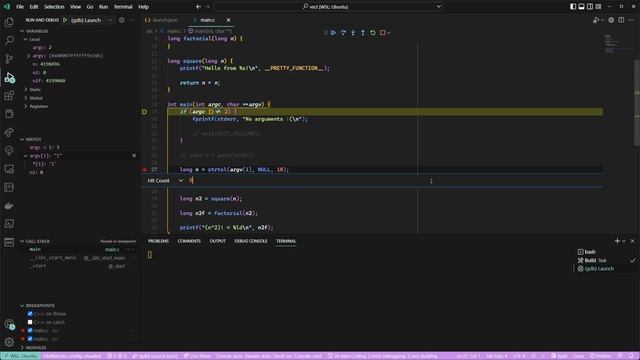640x360 pixels.
Task: Open the Run menu
Action: (103, 7)
